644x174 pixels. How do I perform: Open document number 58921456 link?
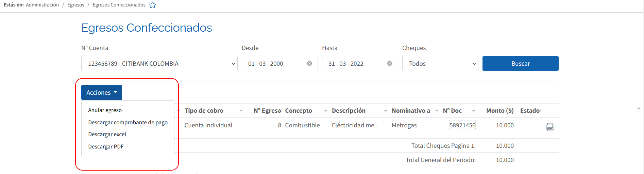[462, 125]
